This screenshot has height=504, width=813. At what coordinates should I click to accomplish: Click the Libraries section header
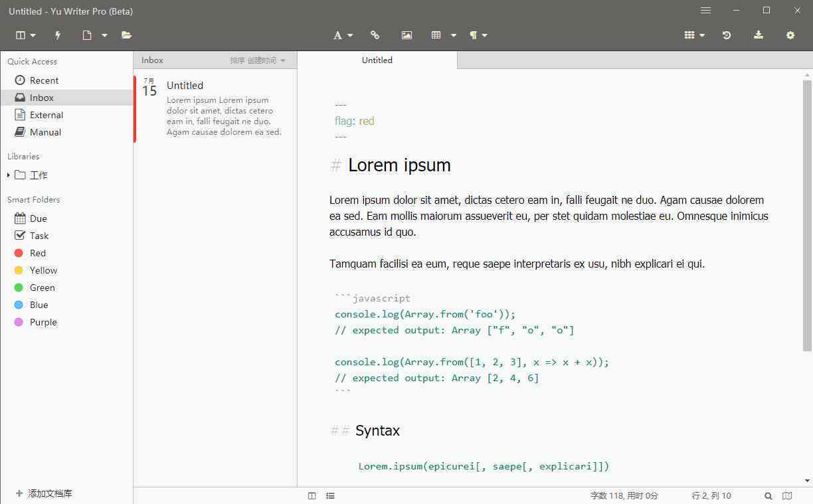23,157
